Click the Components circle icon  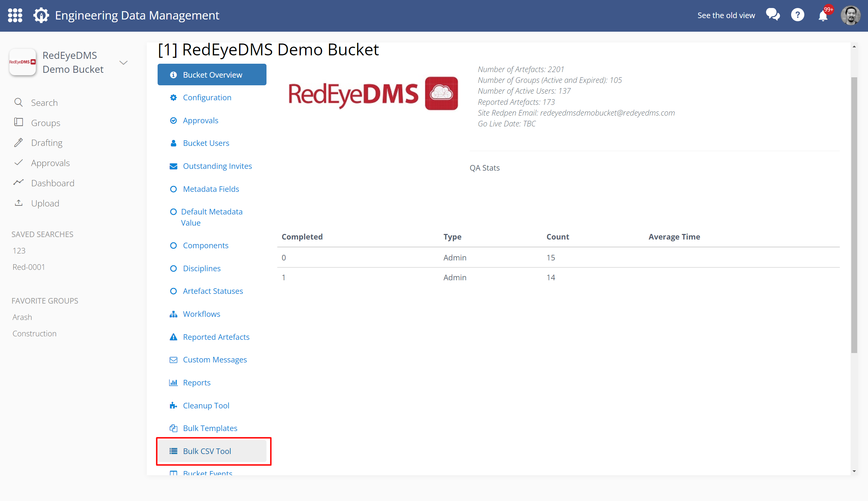(173, 245)
